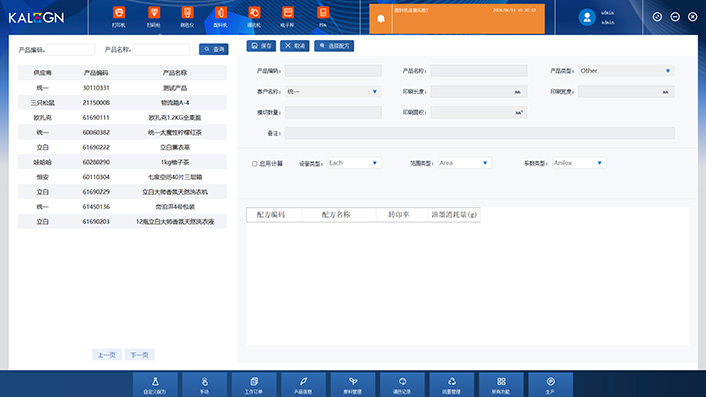The image size is (706, 397).
Task: Open the 扫码枪 scanner icon in top bar
Action: [x=154, y=17]
